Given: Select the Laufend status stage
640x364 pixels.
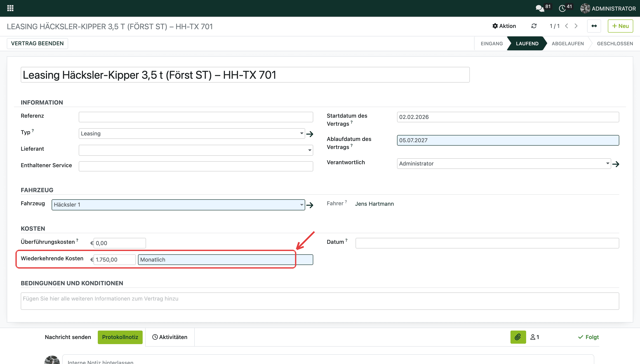Looking at the screenshot, I should tap(527, 44).
